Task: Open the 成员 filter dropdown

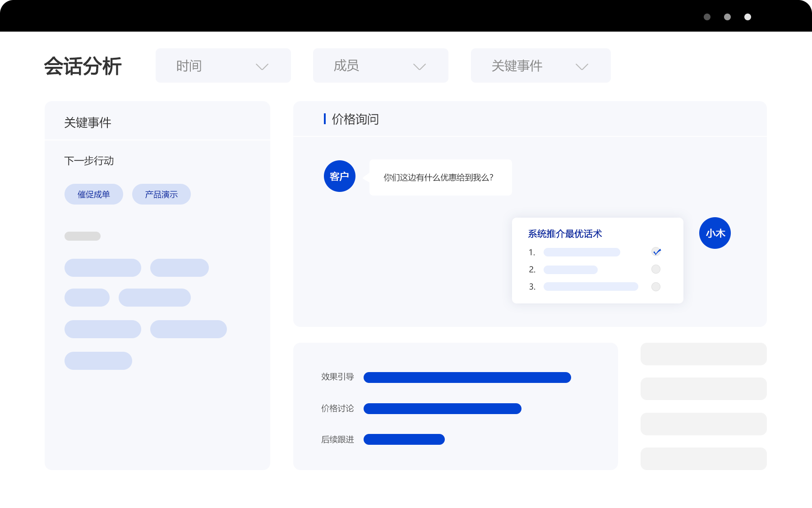Action: pos(380,65)
